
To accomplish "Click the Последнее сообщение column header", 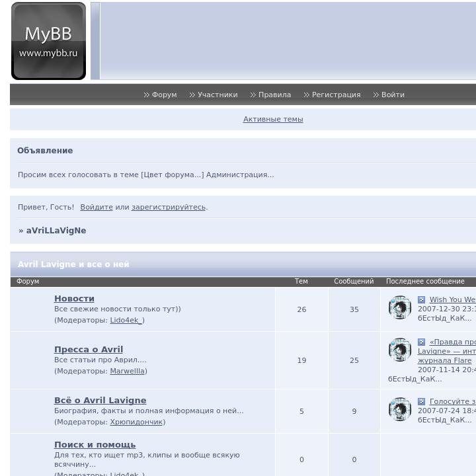I will pyautogui.click(x=425, y=282).
